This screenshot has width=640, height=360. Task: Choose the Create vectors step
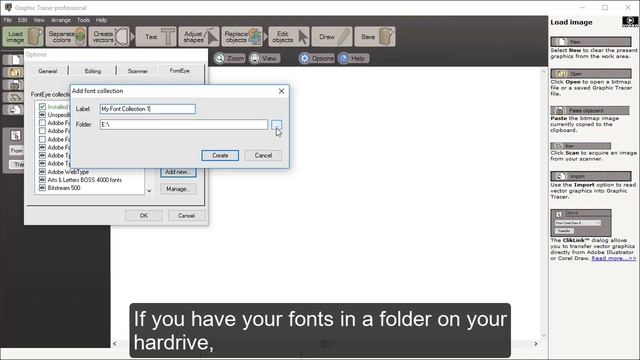point(109,37)
